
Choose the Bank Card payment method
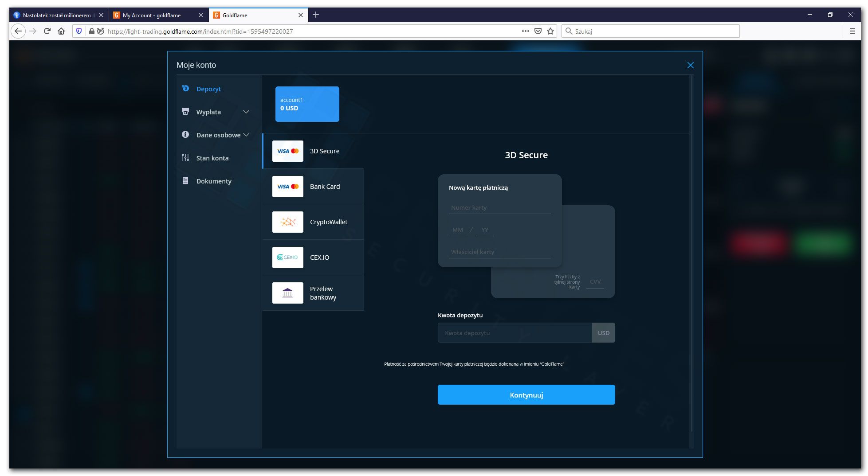[313, 187]
